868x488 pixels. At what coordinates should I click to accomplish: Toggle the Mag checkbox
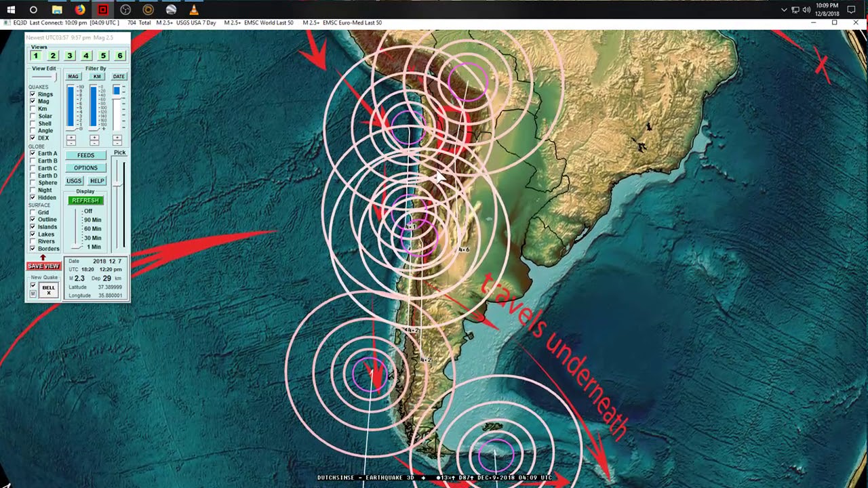pyautogui.click(x=33, y=101)
